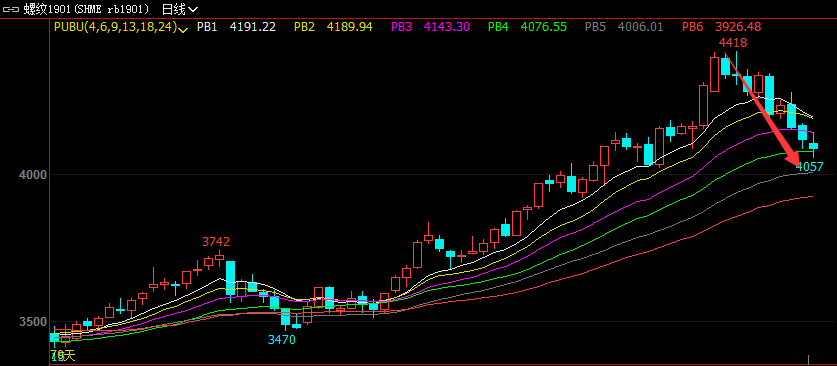Image resolution: width=837 pixels, height=366 pixels.
Task: Click the tall cyan candle after 3742
Action: click(230, 278)
